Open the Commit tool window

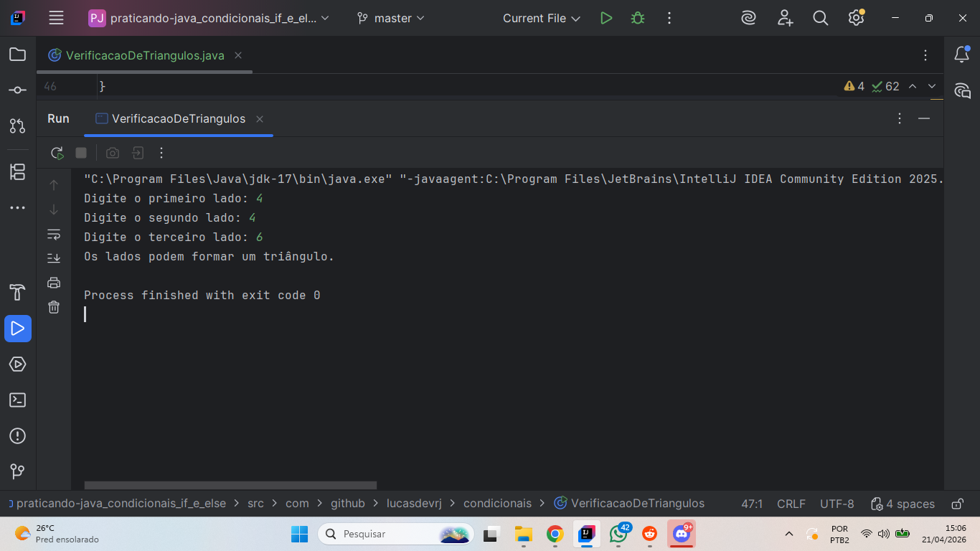coord(18,90)
